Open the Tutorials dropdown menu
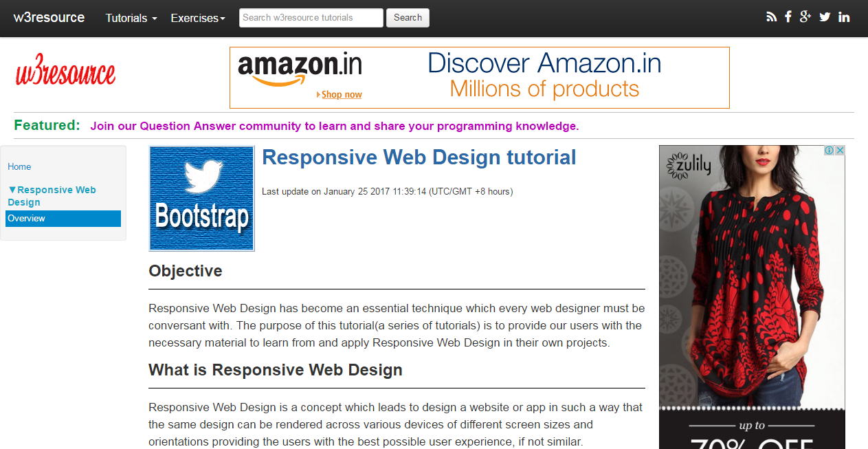Image resolution: width=868 pixels, height=449 pixels. pos(131,18)
